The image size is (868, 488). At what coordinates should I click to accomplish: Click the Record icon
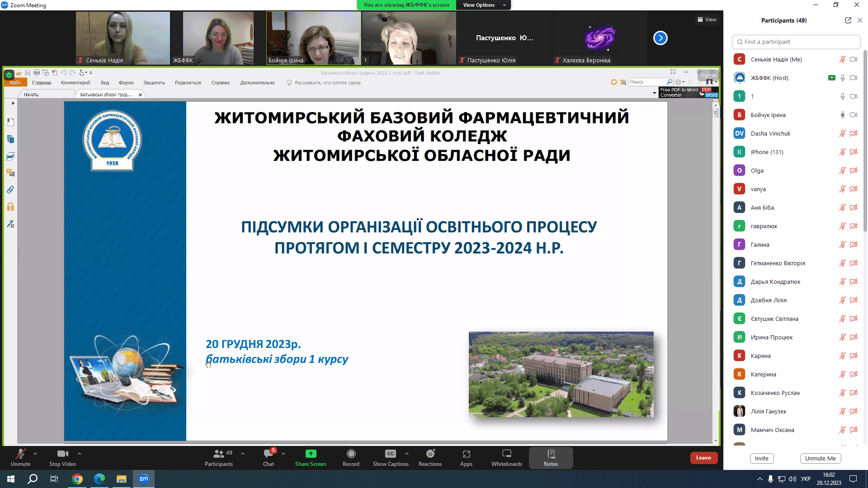tap(351, 454)
